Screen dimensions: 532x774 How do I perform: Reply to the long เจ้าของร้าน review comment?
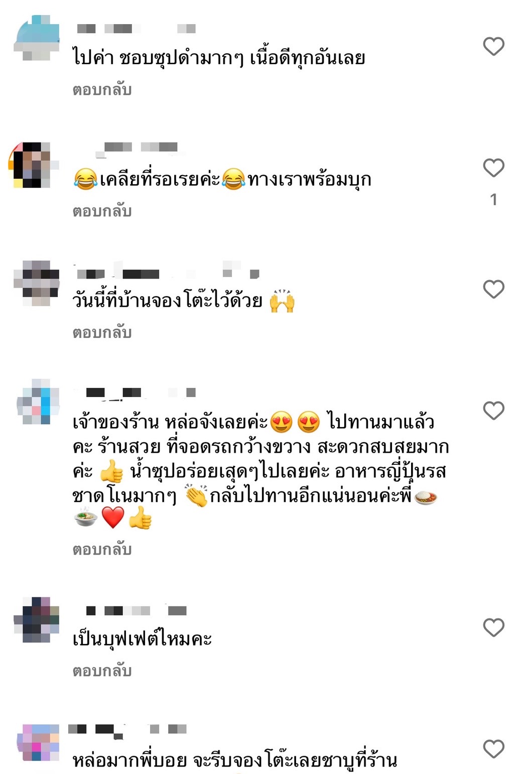[x=102, y=550]
